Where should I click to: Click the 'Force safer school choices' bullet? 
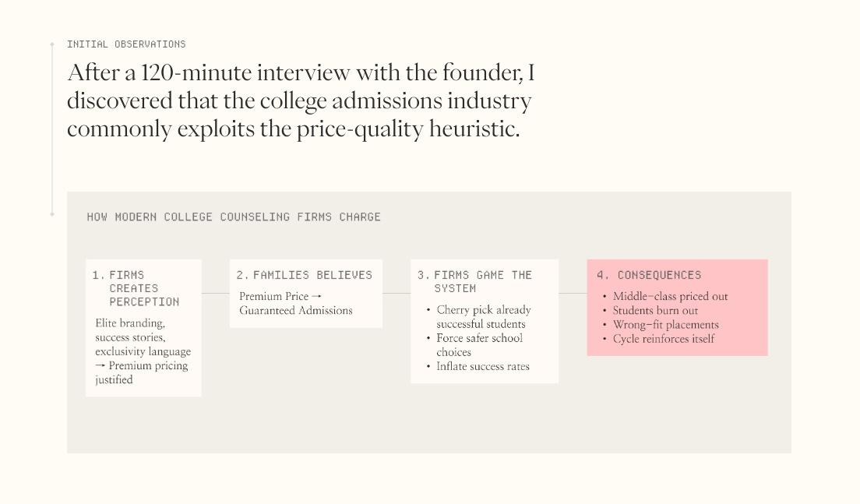[479, 345]
